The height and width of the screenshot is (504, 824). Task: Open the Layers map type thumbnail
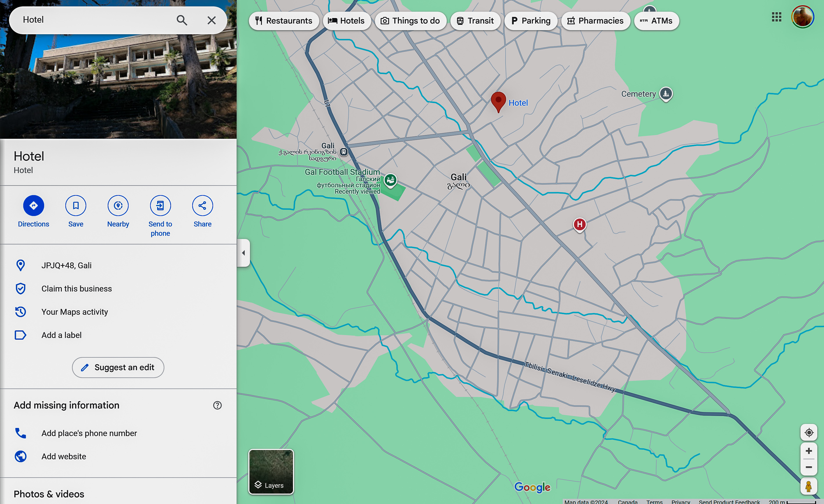271,471
